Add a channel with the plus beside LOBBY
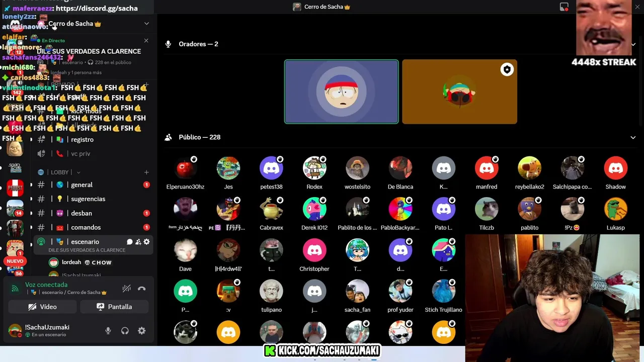The height and width of the screenshot is (362, 644). (x=146, y=172)
